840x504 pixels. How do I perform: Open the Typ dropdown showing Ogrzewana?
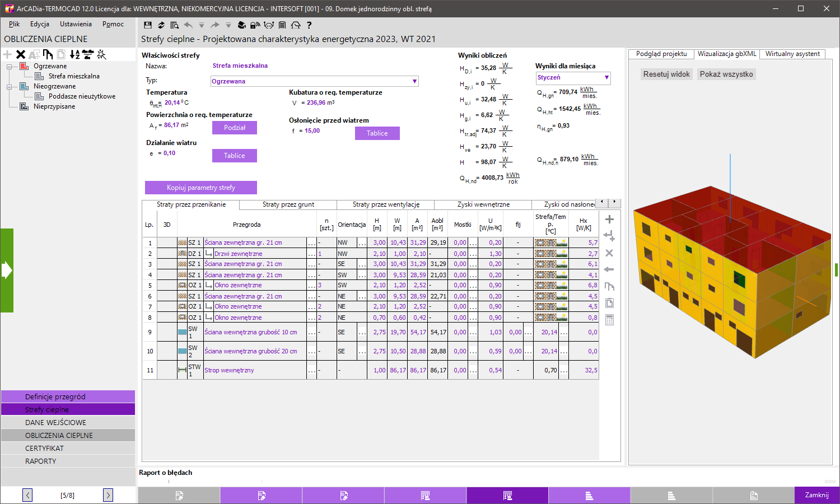(414, 81)
